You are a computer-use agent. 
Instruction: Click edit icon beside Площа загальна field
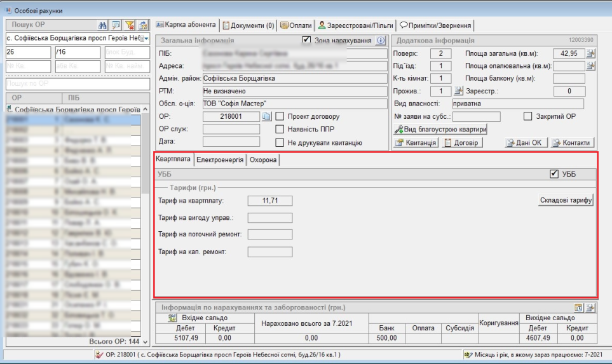click(x=591, y=53)
